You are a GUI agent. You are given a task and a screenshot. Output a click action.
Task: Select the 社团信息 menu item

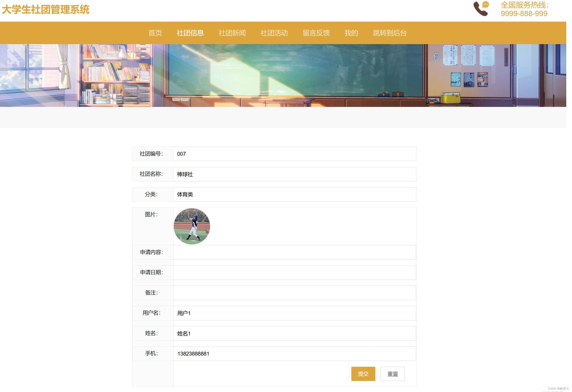click(190, 33)
